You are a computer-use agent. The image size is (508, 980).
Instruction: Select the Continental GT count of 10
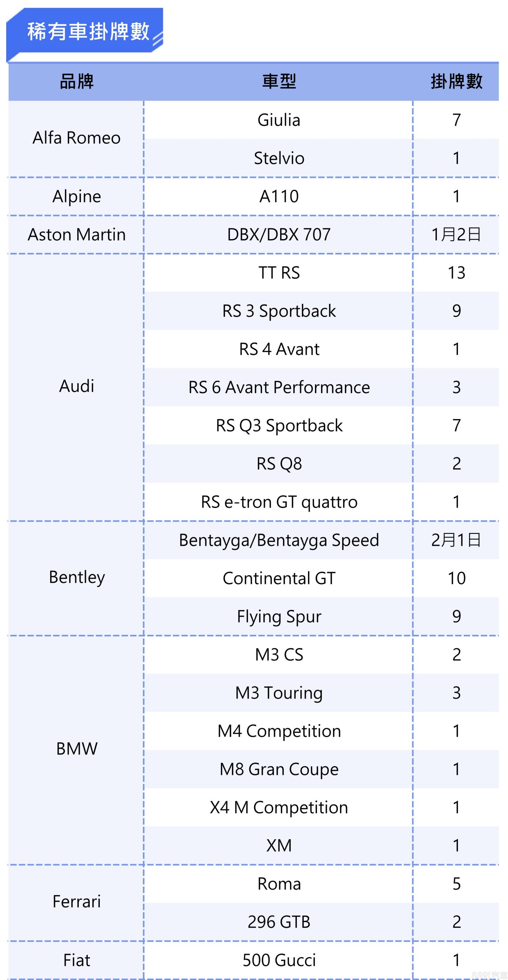[456, 578]
